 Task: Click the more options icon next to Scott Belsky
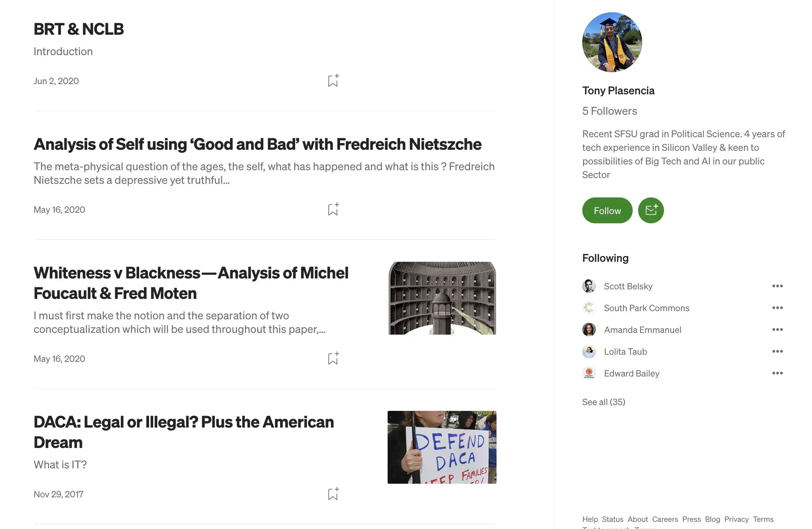tap(777, 286)
